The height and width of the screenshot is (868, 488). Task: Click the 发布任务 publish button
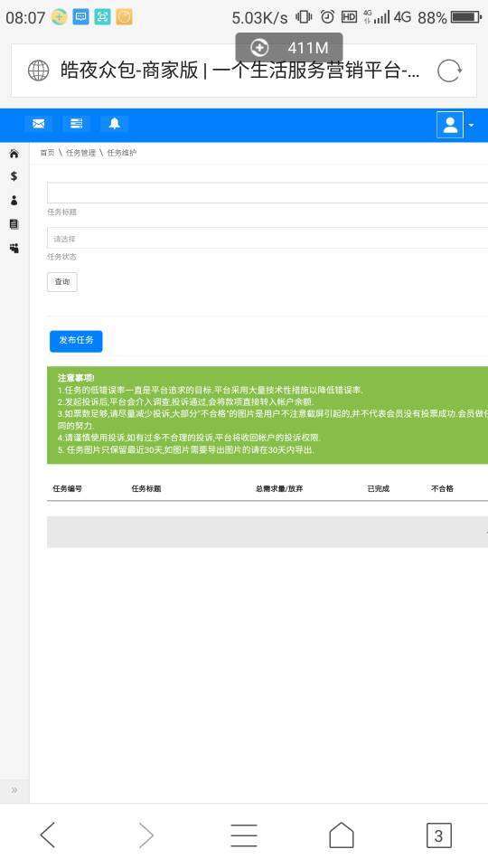pos(76,341)
